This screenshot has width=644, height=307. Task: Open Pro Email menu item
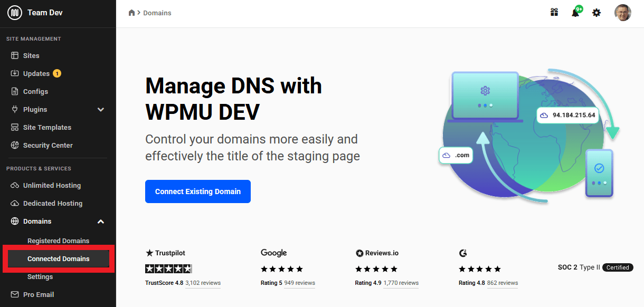click(39, 294)
